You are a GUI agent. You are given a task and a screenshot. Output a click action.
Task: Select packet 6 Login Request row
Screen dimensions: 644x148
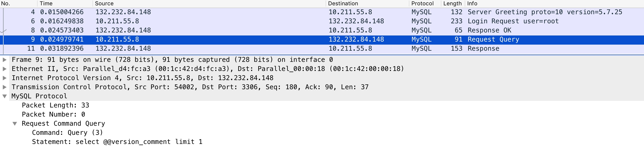point(322,21)
